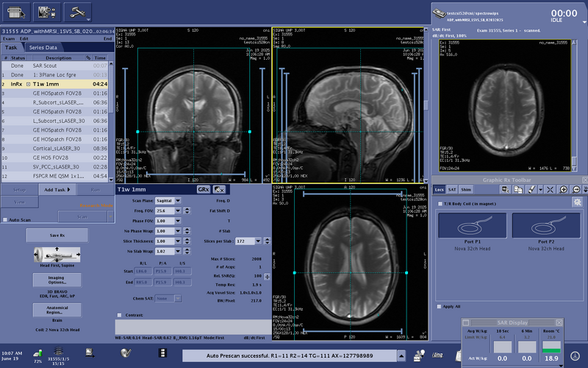Click the download arrow icon at bottom right
Viewport: 588px width, 368px height.
(575, 355)
